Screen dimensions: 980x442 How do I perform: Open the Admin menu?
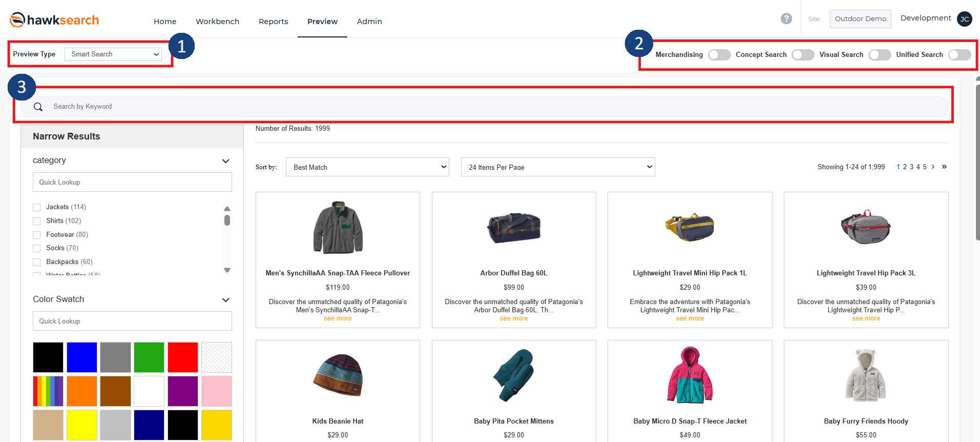369,22
